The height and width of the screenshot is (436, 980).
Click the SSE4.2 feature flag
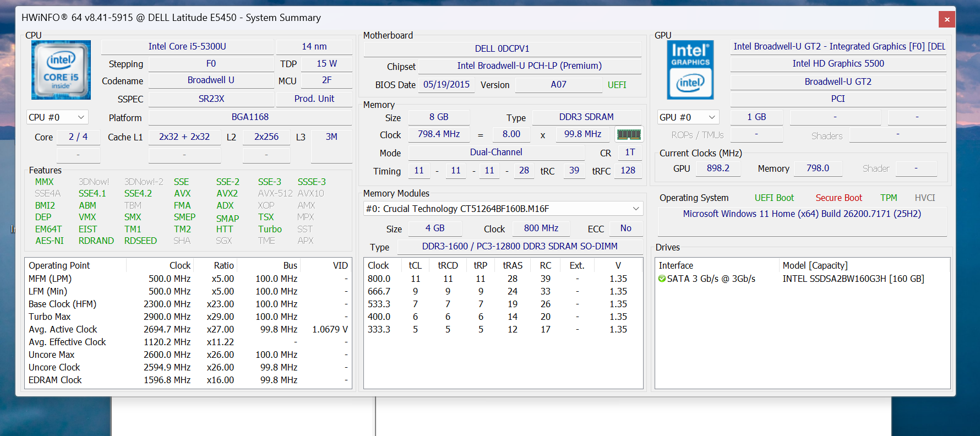tap(138, 194)
